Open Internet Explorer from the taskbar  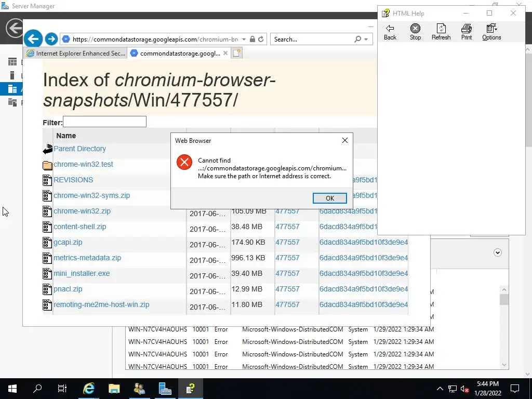(x=88, y=389)
